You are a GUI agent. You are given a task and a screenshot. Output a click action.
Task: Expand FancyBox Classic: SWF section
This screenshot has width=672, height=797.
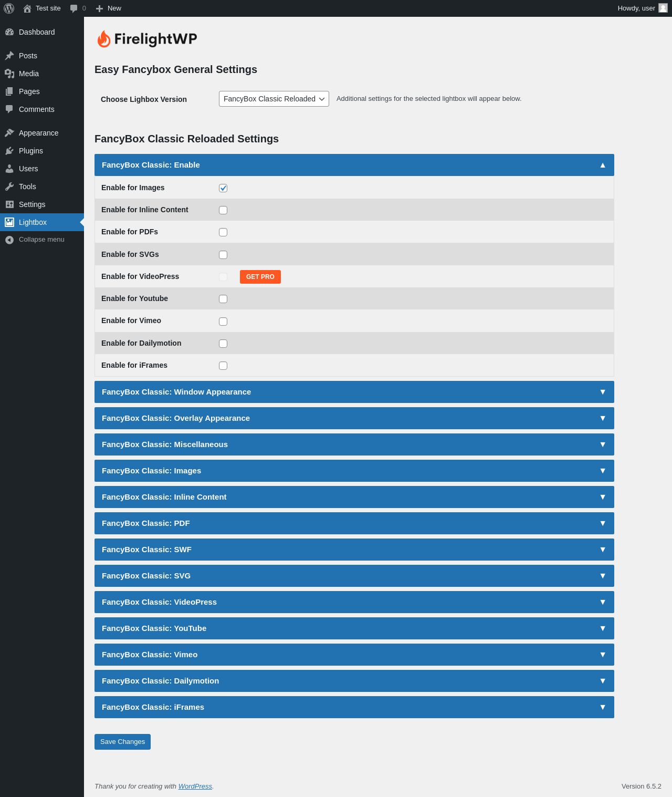pyautogui.click(x=354, y=550)
